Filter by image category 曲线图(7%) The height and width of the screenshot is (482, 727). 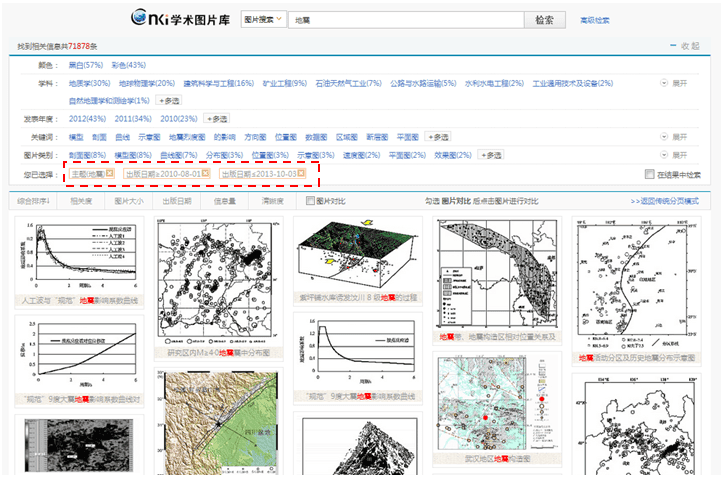pos(179,155)
